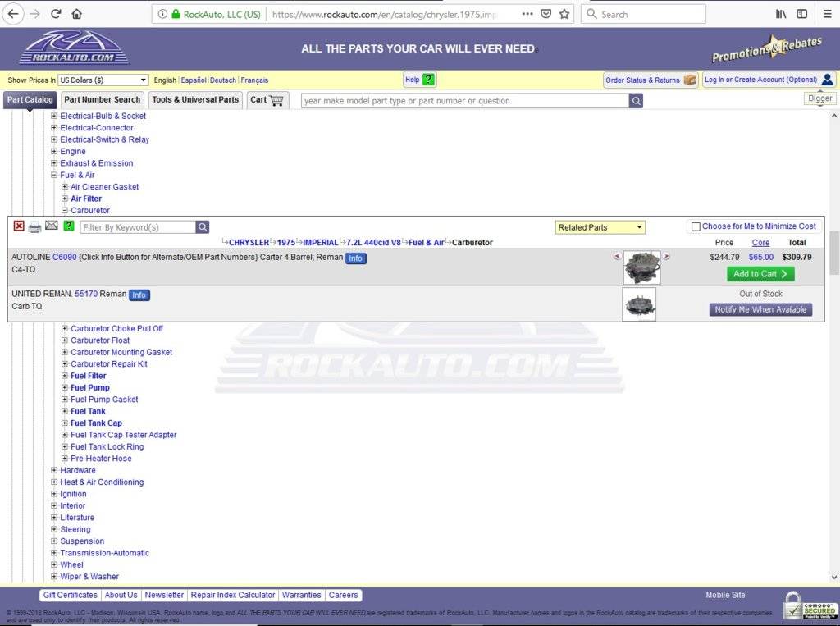The image size is (840, 626).
Task: Click the magnifier icon beside keyword filter
Action: point(203,227)
